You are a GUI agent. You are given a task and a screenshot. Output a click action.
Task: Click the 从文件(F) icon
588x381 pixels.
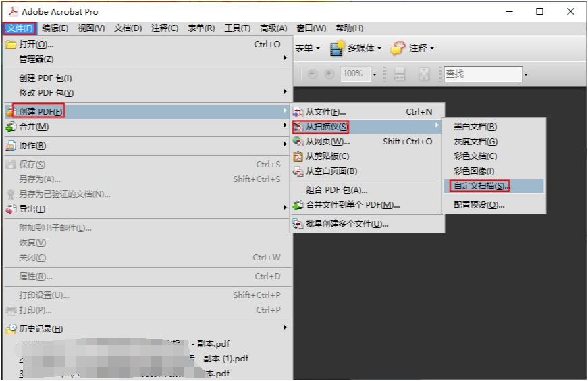(298, 112)
